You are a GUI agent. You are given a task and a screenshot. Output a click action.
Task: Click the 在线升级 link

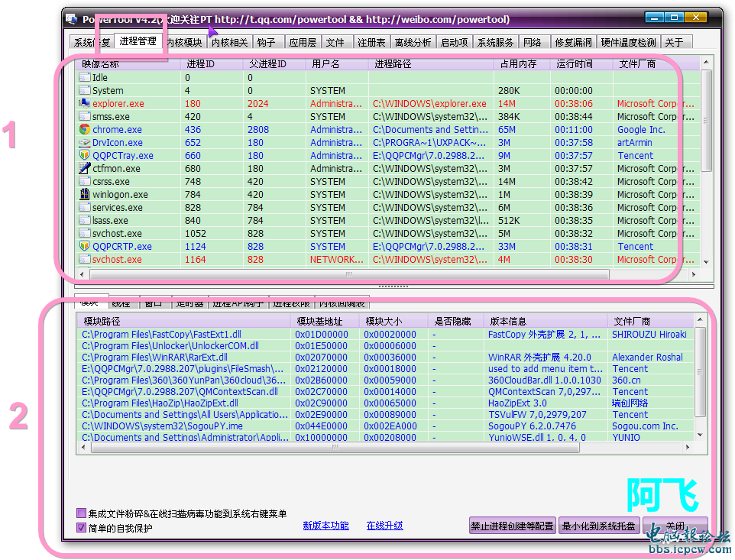point(385,526)
